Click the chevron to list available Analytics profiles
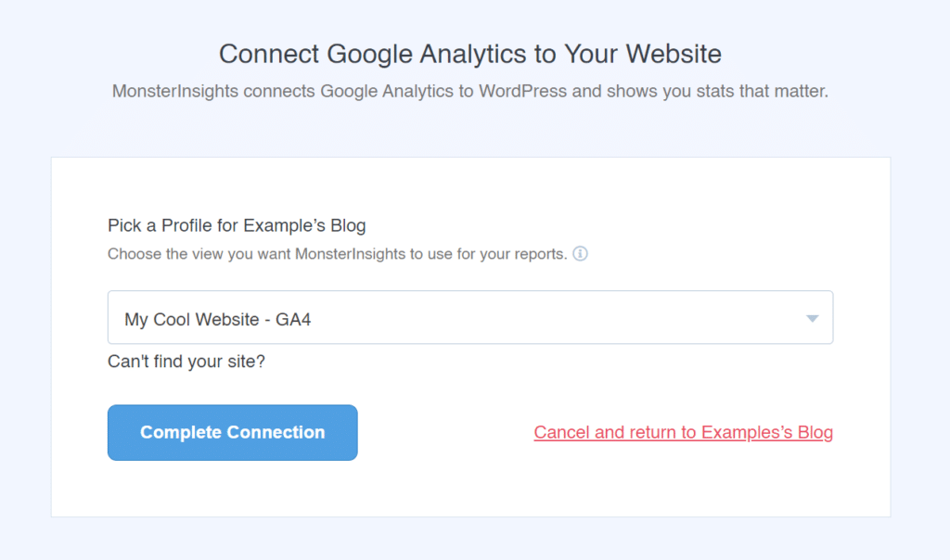Screen dimensions: 950x560 click(x=812, y=317)
